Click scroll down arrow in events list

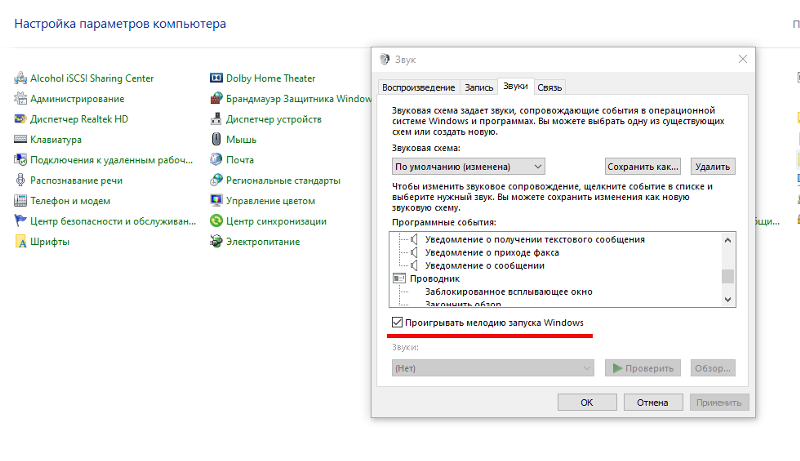pos(728,299)
